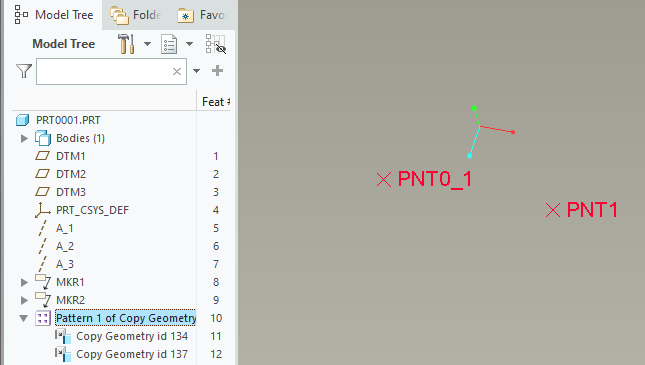Switch to the Model Tree tab
Viewport: 645px width, 365px height.
[53, 15]
